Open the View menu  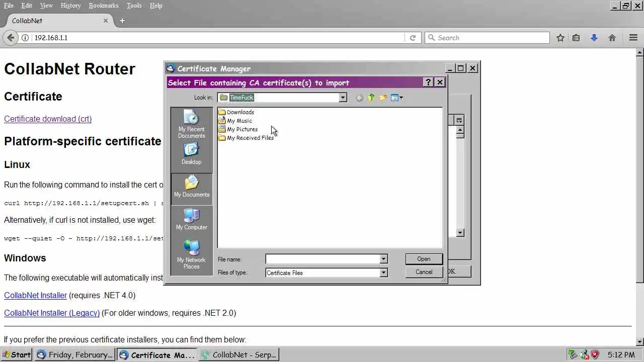point(46,6)
